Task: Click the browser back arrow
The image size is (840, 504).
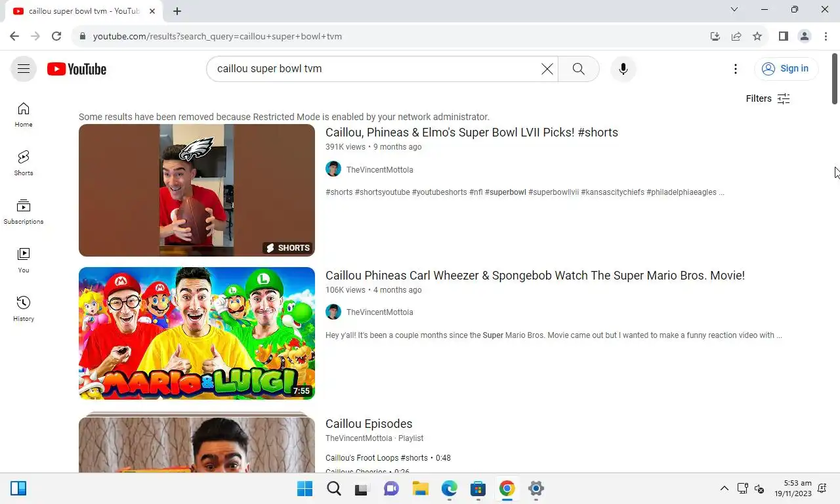Action: (14, 36)
